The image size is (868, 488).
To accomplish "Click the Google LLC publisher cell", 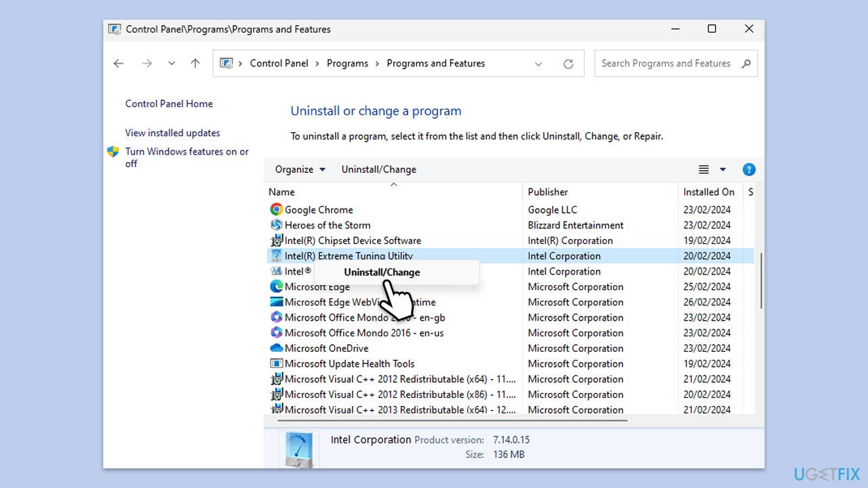I will [553, 209].
